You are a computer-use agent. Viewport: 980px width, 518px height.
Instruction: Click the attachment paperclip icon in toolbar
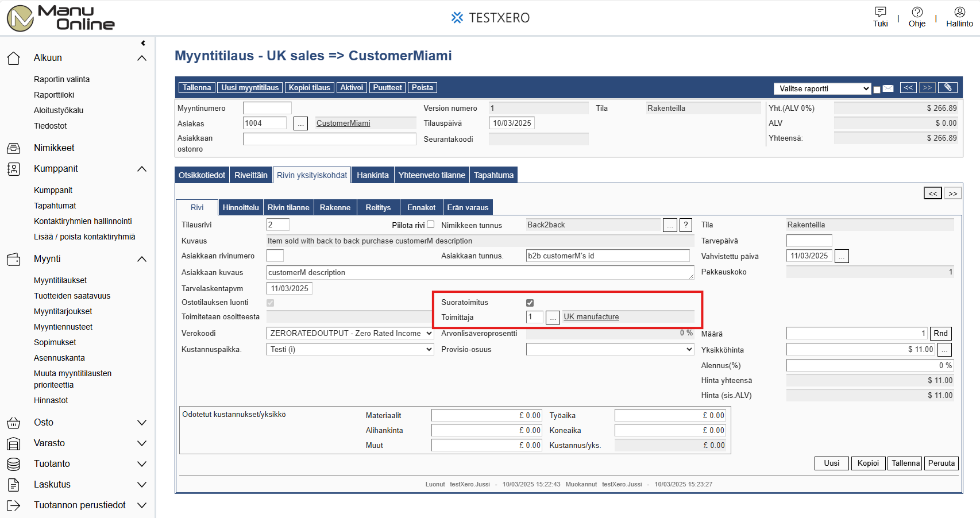948,88
